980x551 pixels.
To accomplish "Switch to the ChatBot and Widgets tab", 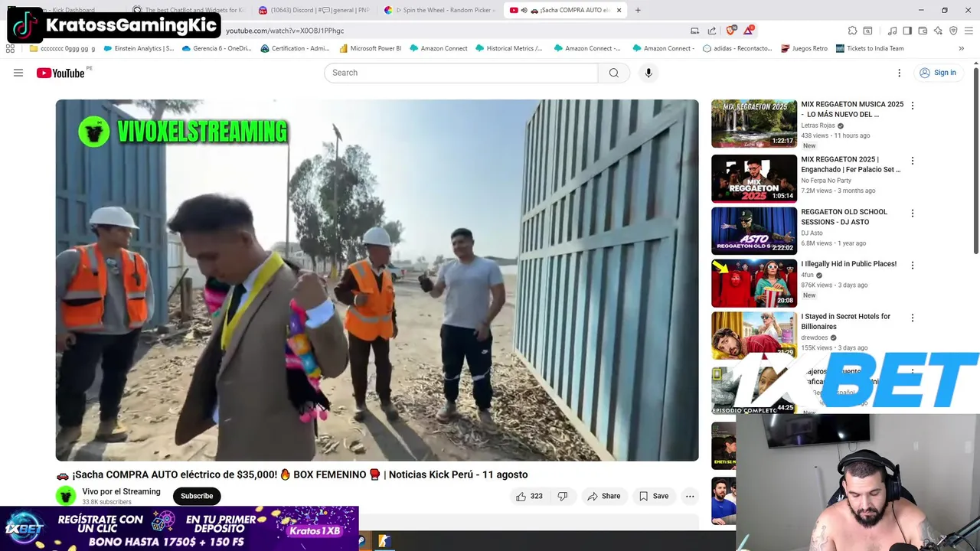I will [188, 10].
